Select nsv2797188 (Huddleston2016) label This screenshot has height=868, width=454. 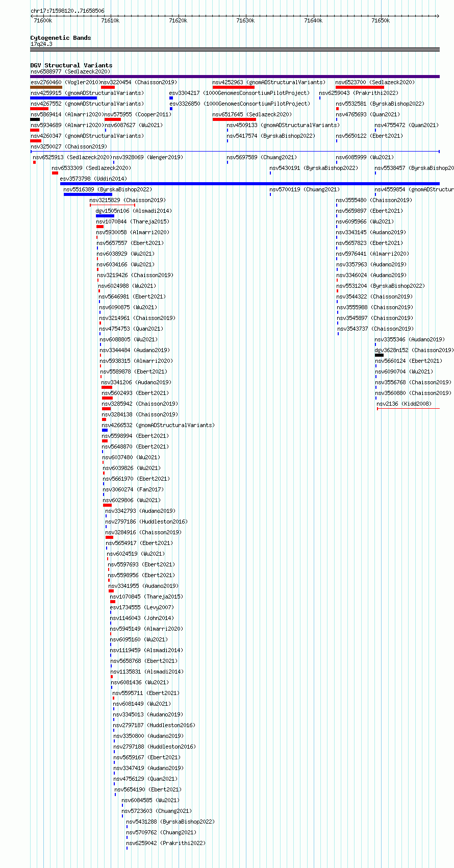tap(154, 747)
